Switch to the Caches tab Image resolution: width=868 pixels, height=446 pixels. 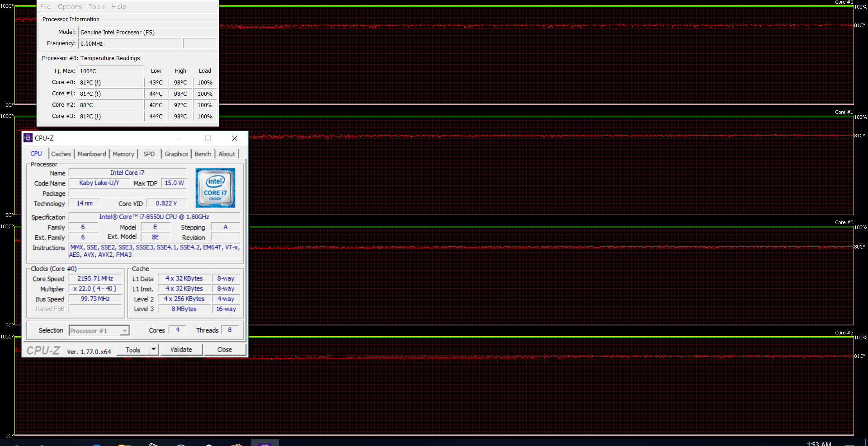[61, 154]
